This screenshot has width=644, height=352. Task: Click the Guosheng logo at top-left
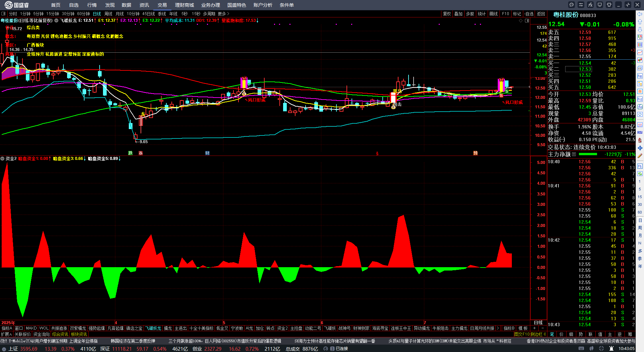pyautogui.click(x=17, y=5)
